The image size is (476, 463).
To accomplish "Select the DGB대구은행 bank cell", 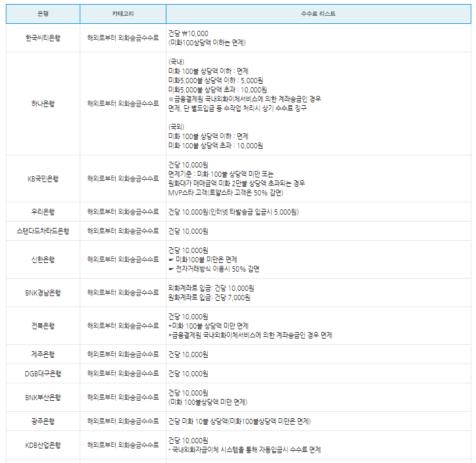I will [43, 373].
